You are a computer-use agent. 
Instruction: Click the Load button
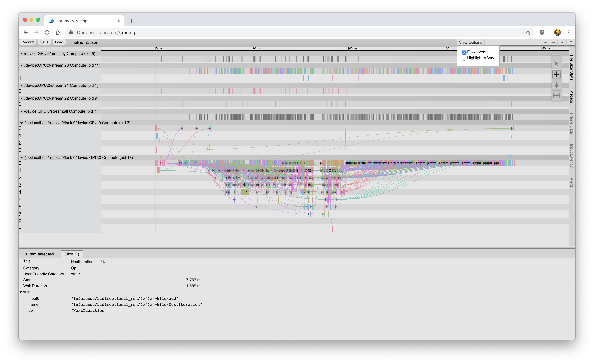[x=59, y=42]
